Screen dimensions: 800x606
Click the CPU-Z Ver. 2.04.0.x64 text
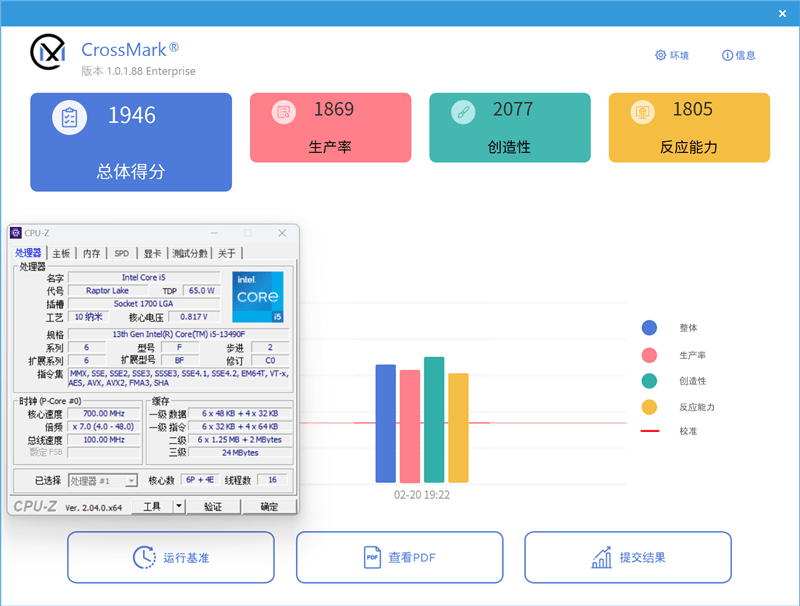[x=94, y=508]
